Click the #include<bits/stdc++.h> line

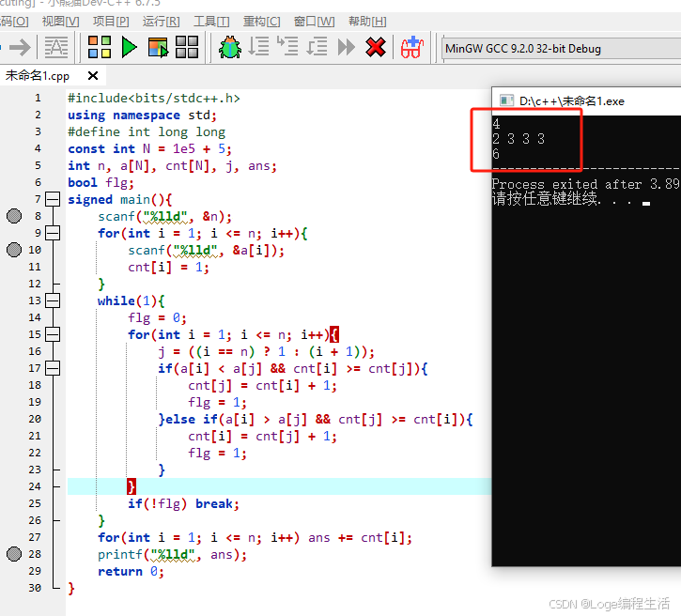pyautogui.click(x=154, y=98)
